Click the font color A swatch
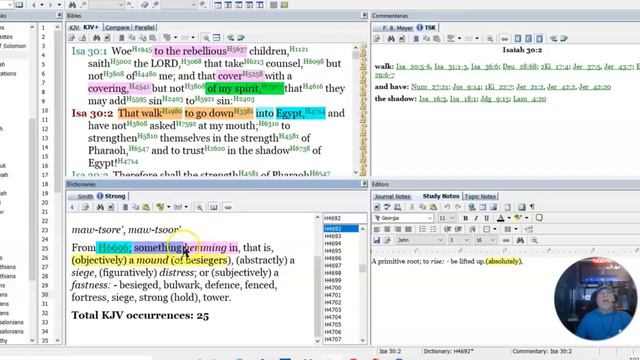 (x=501, y=218)
